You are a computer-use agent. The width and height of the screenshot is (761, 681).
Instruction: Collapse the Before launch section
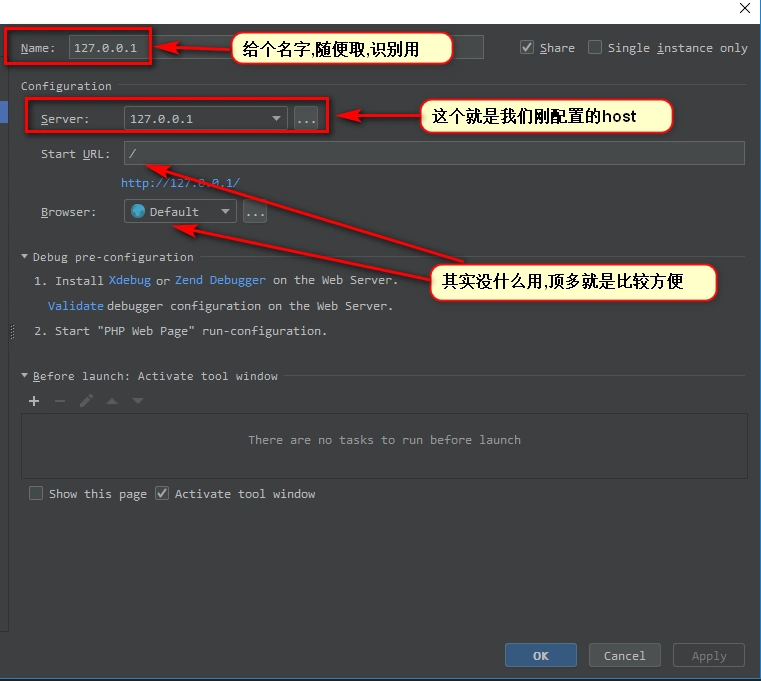25,376
